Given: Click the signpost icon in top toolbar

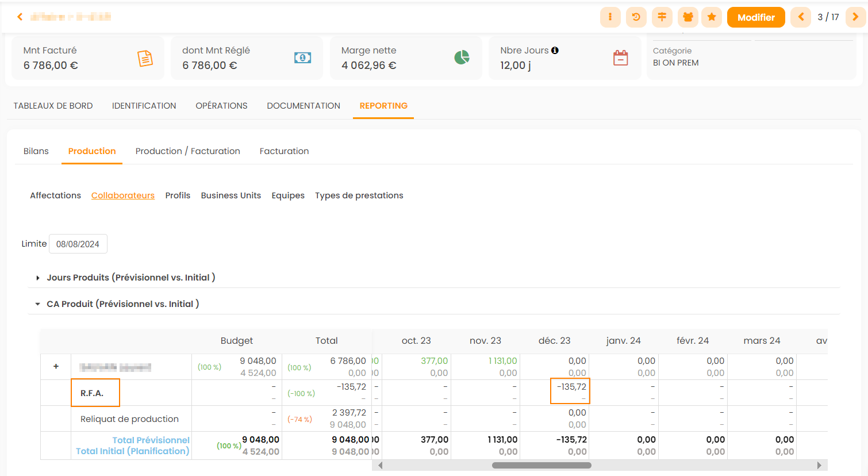Looking at the screenshot, I should 662,17.
